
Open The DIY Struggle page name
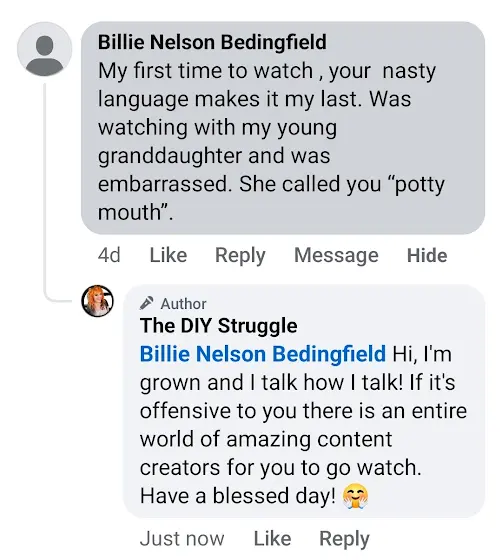(x=219, y=325)
